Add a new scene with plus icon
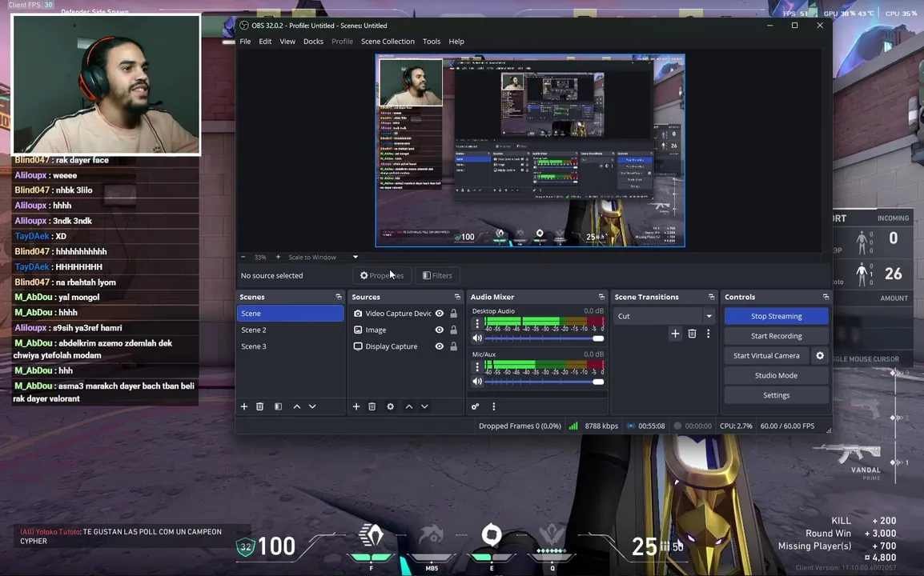 click(244, 406)
